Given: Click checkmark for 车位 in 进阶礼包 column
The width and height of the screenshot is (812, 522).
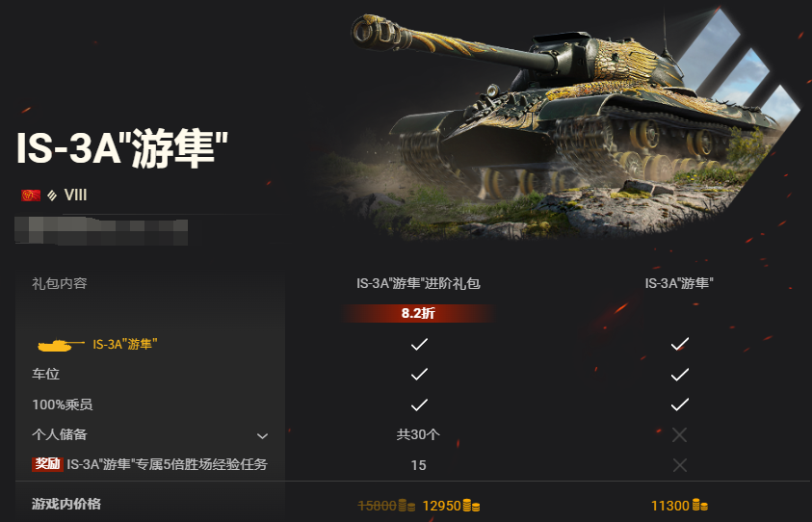Looking at the screenshot, I should tap(419, 374).
